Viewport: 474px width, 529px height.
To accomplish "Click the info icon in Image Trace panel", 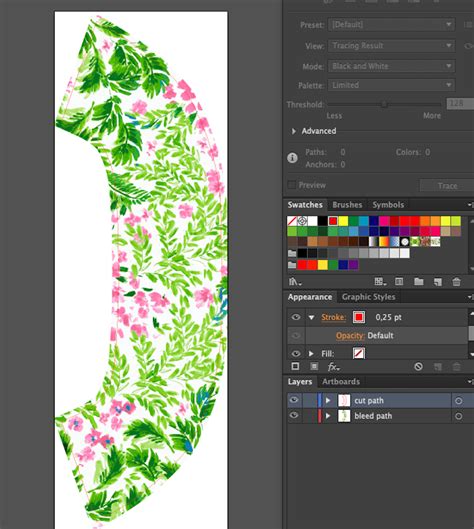I will click(x=292, y=158).
